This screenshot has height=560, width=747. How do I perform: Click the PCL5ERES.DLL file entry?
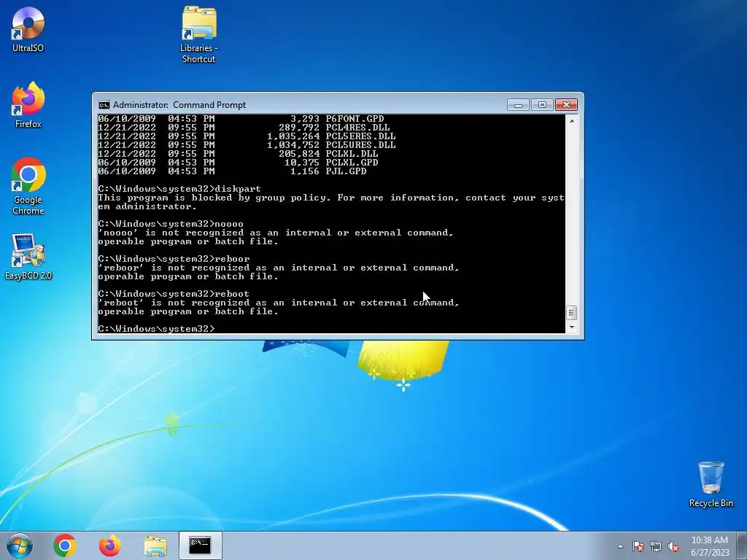coord(247,136)
